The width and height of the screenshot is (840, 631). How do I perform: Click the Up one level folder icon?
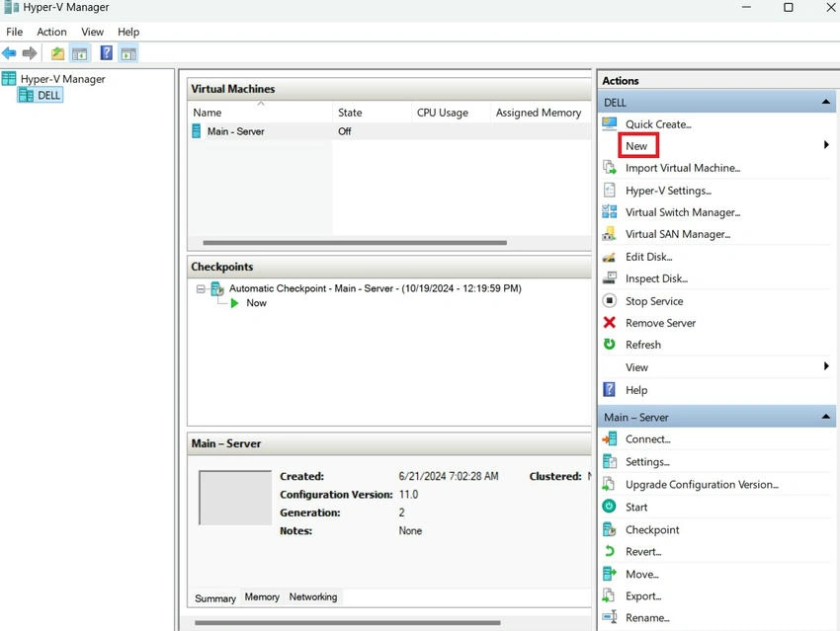pyautogui.click(x=57, y=53)
